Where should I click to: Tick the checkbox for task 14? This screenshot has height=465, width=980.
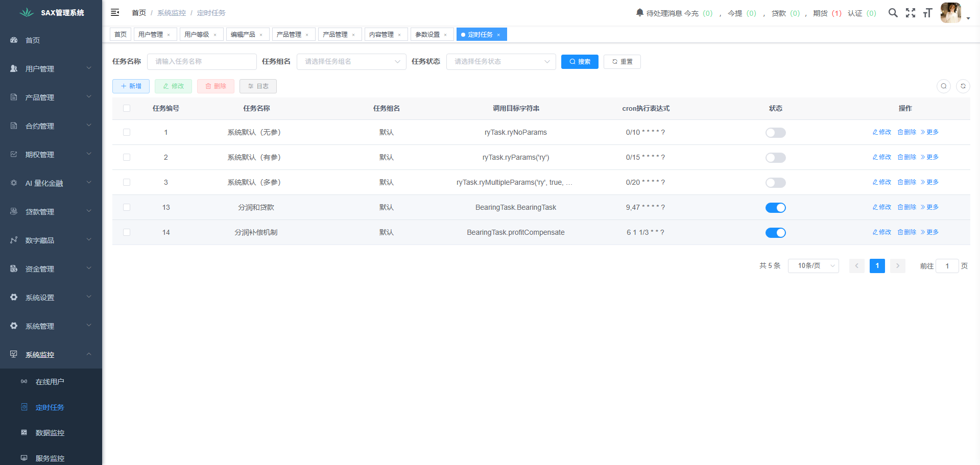(127, 232)
